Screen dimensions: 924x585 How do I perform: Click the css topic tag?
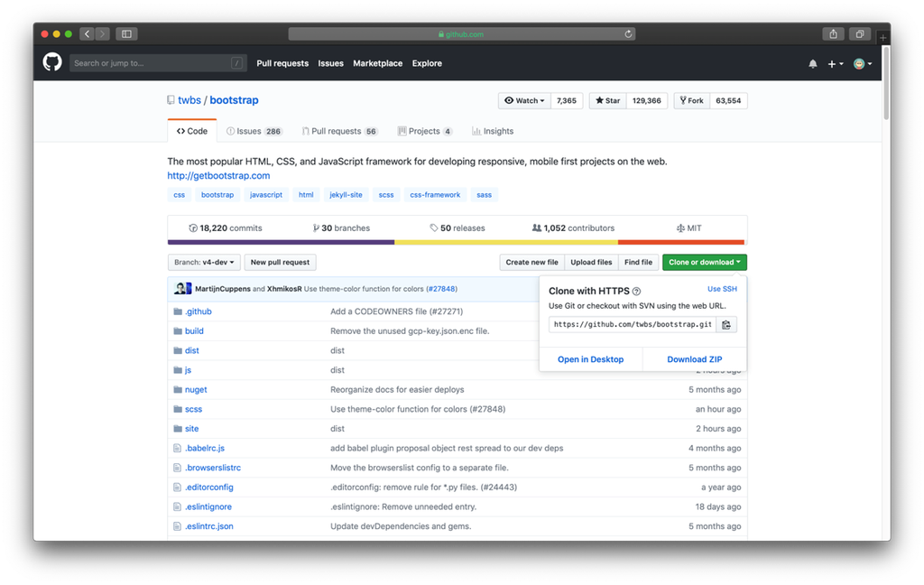point(180,195)
